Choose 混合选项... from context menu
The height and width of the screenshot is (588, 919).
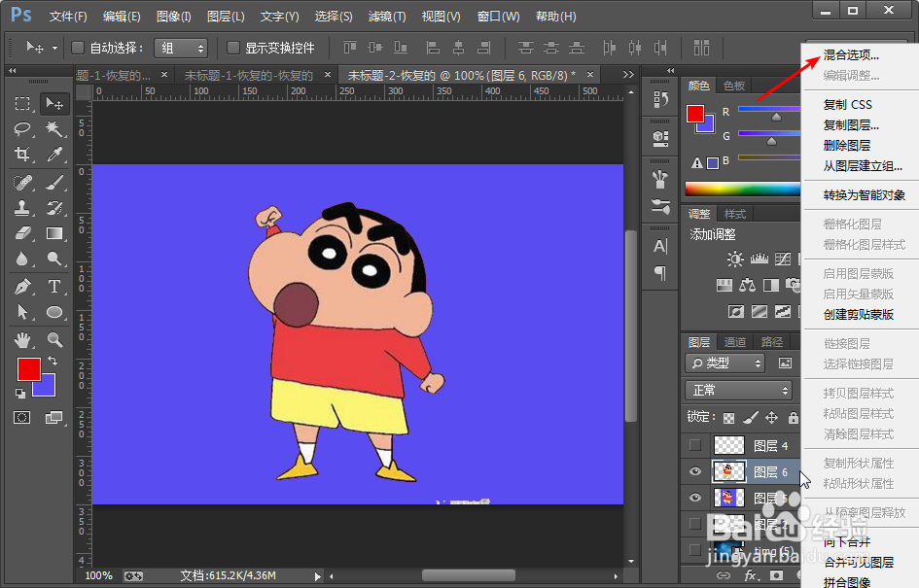851,55
